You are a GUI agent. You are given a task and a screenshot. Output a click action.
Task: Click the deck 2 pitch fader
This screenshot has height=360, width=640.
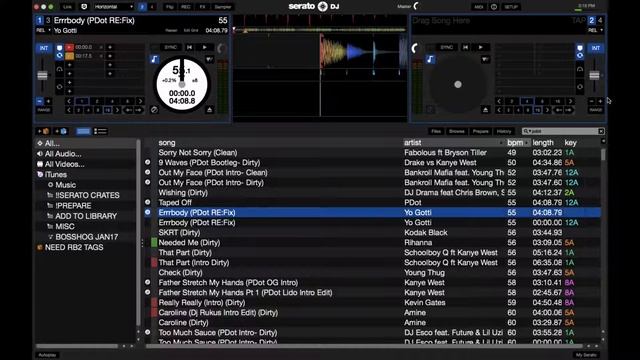pyautogui.click(x=594, y=76)
